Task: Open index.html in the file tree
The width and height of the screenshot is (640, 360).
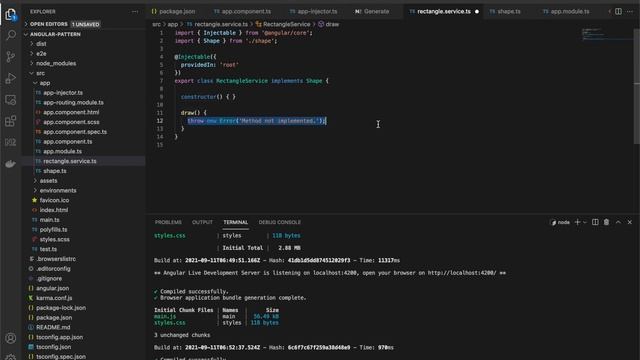Action: click(x=54, y=210)
